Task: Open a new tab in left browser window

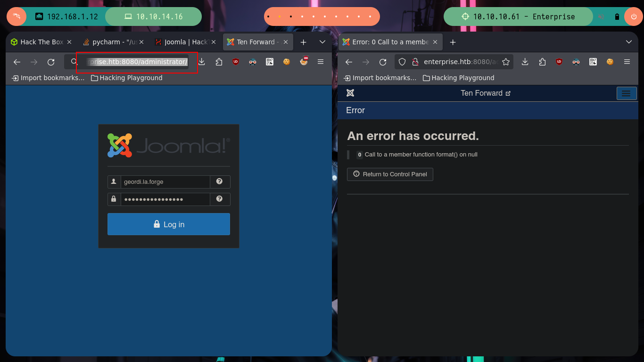Action: coord(304,42)
